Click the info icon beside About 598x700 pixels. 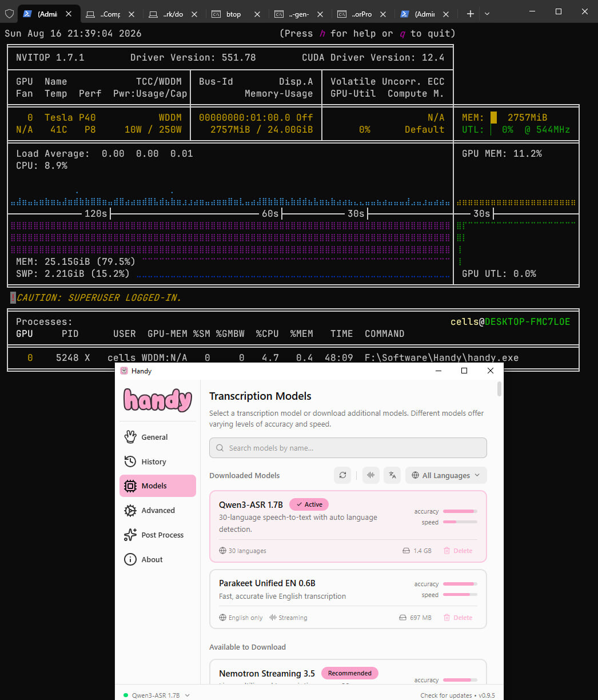coord(130,560)
